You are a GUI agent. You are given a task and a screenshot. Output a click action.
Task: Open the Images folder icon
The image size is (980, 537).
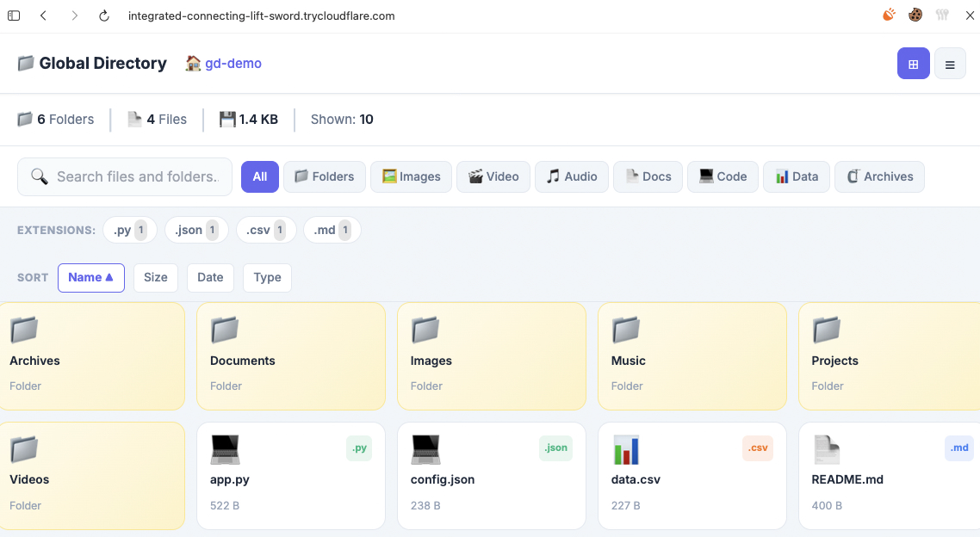(x=425, y=330)
